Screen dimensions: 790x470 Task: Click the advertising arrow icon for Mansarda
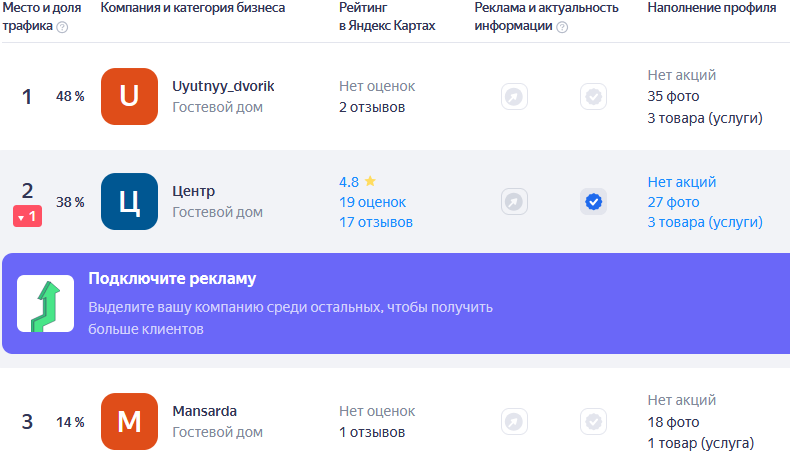tap(514, 422)
